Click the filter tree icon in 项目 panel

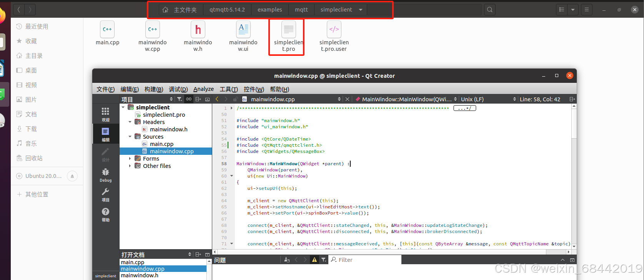[180, 99]
